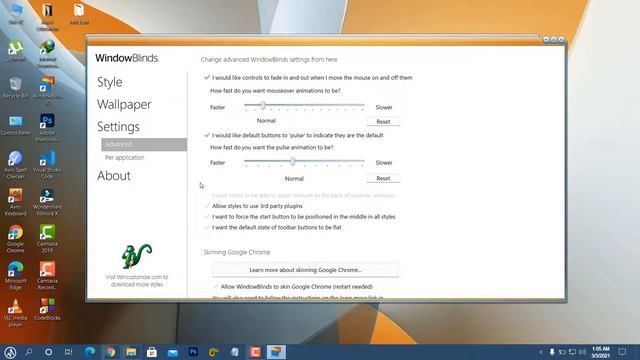Open Visual Studio Code desktop shortcut

point(47,165)
